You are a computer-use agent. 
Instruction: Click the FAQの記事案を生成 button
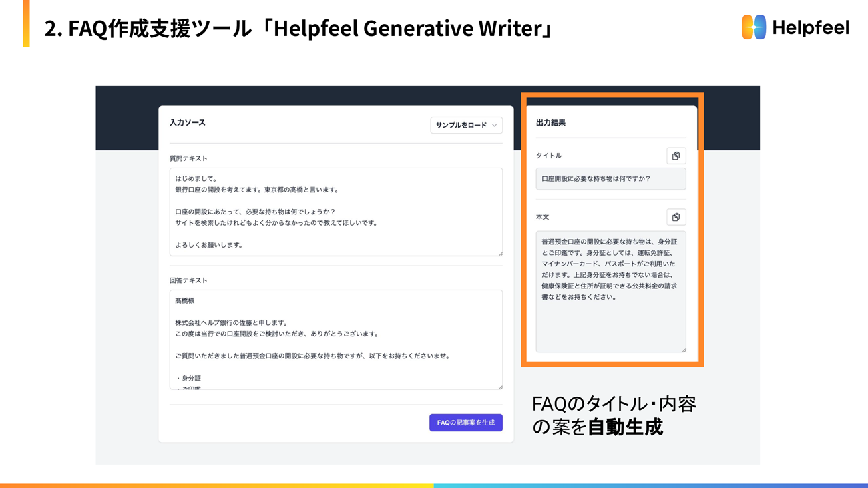click(x=466, y=423)
